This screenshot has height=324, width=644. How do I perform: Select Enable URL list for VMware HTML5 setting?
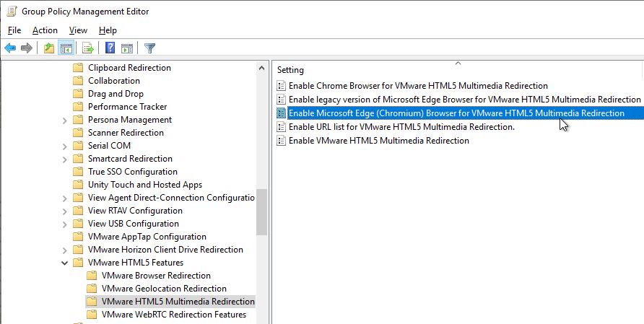pyautogui.click(x=401, y=127)
